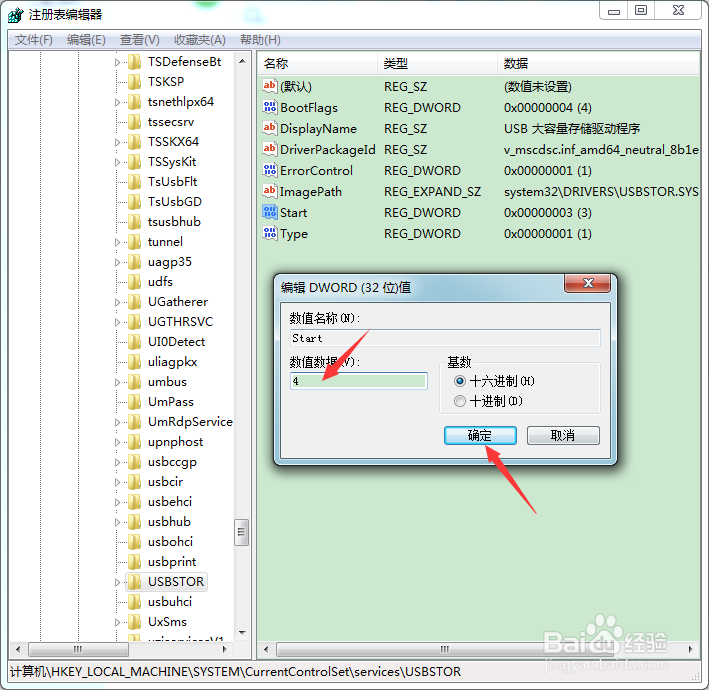Screen dimensions: 709x690
Task: Select 十六进制 hexadecimal base option
Action: coord(494,381)
